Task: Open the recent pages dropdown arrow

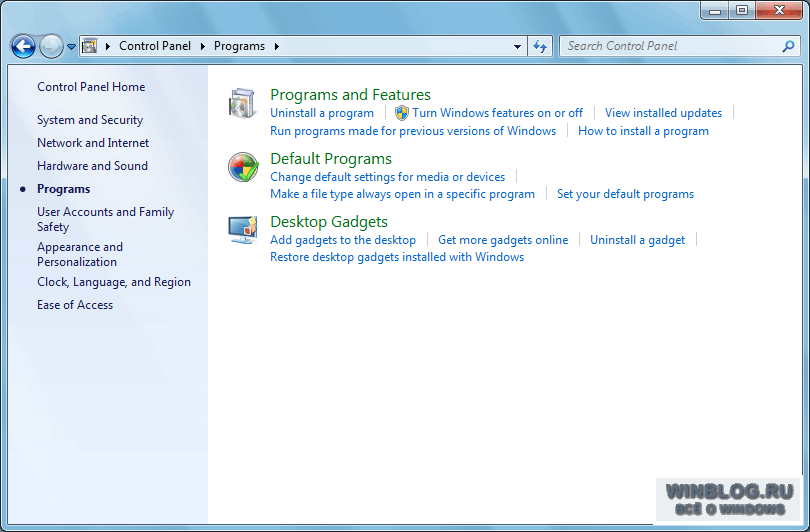Action: [71, 46]
